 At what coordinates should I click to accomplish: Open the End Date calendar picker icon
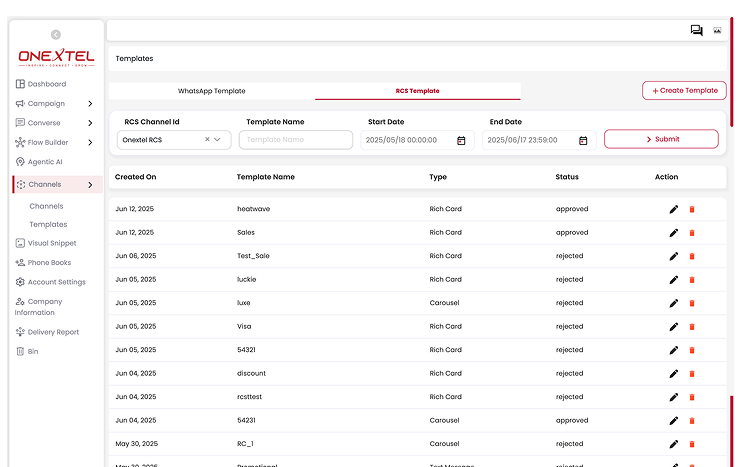tap(583, 140)
